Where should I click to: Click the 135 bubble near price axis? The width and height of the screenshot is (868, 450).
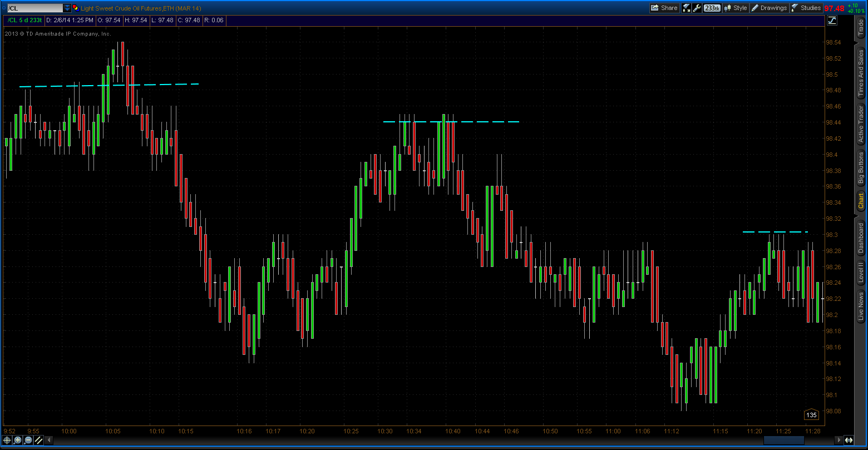coord(811,415)
